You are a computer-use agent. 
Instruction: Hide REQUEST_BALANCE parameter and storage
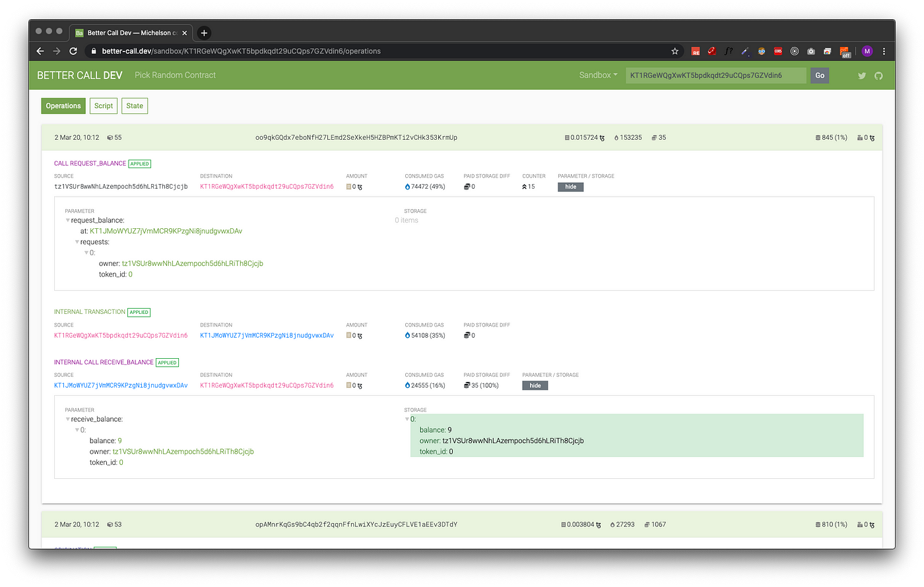[x=571, y=187]
